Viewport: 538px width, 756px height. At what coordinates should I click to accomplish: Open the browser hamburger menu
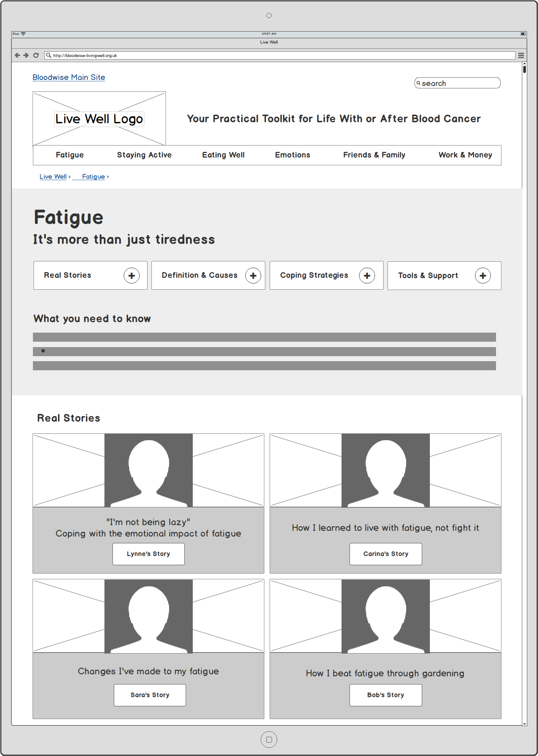pos(521,55)
